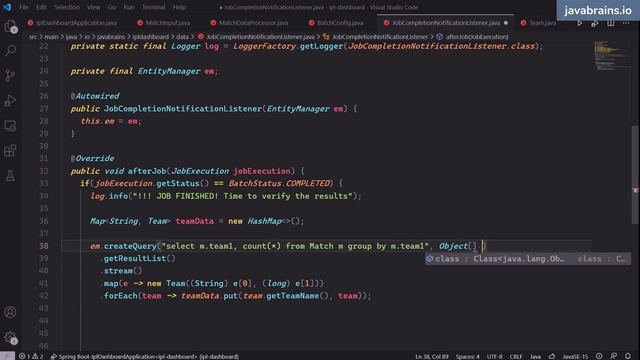The height and width of the screenshot is (360, 640).
Task: Click the @Autowired annotation on line 26
Action: pos(95,96)
